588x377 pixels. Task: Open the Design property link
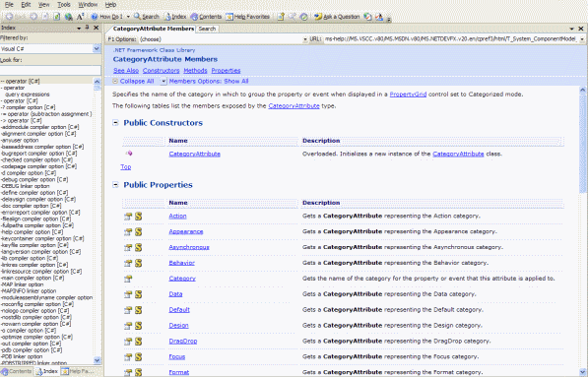coord(178,325)
